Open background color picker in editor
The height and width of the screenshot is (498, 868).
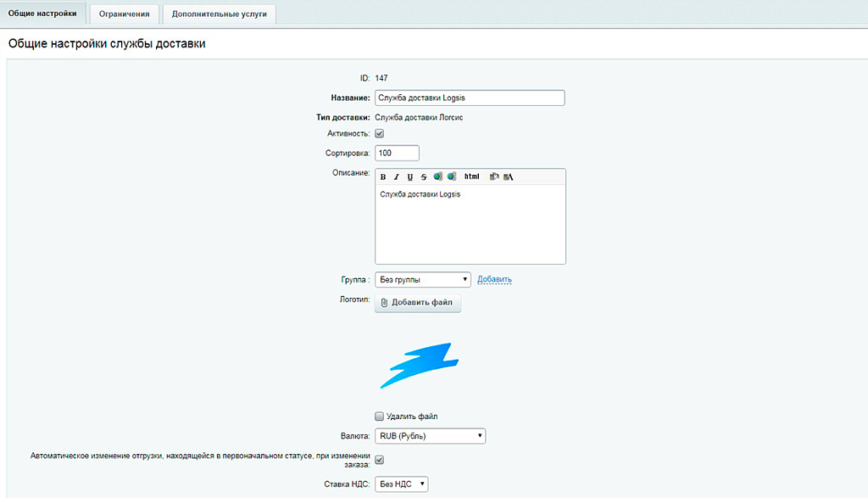pyautogui.click(x=494, y=176)
